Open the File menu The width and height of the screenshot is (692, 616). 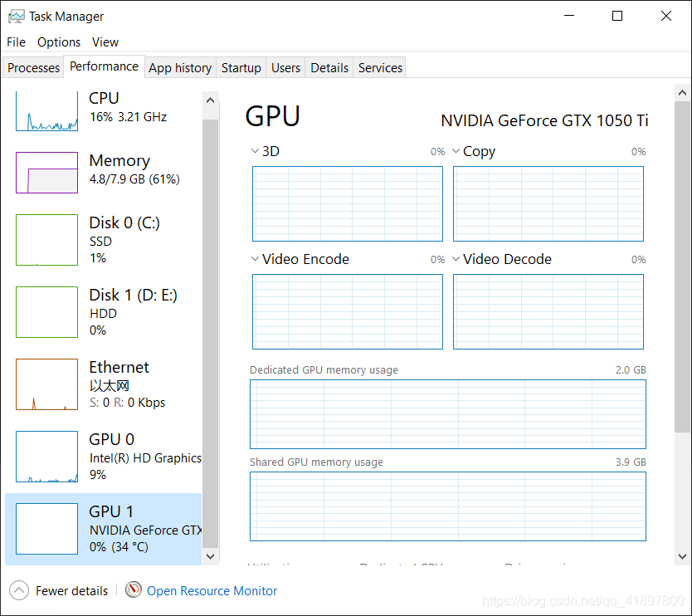coord(16,42)
